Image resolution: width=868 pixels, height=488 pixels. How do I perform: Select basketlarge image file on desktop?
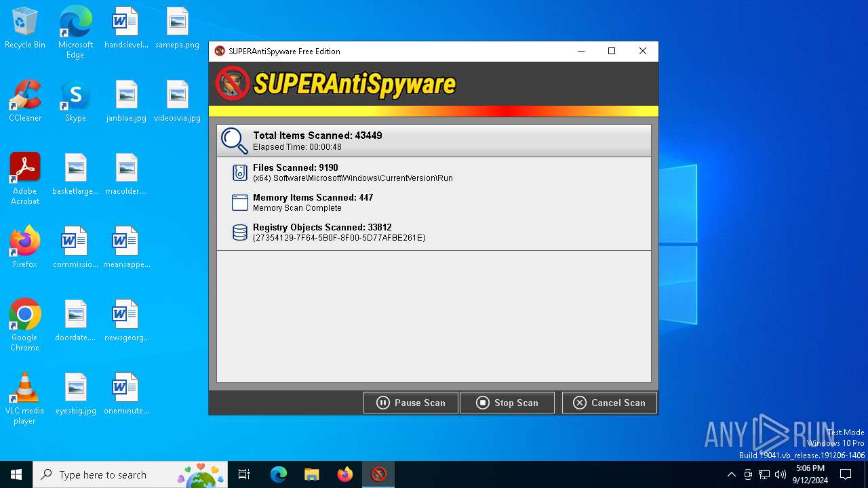[75, 175]
